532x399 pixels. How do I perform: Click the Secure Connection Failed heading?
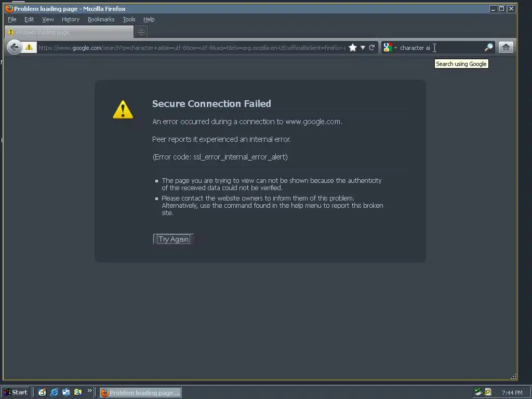point(211,103)
